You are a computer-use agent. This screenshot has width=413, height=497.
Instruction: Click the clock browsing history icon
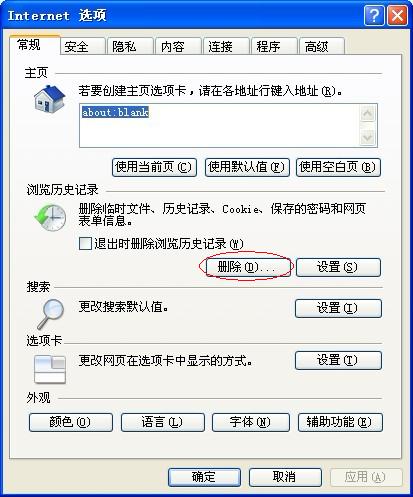point(50,218)
